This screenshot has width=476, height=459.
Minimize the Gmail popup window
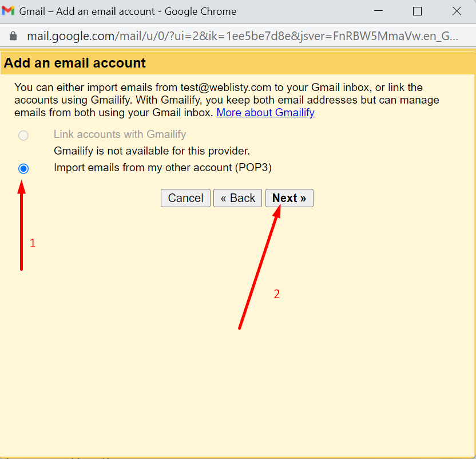(378, 11)
